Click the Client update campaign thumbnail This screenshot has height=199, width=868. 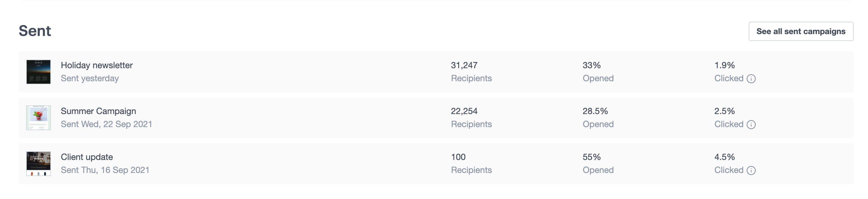tap(39, 163)
